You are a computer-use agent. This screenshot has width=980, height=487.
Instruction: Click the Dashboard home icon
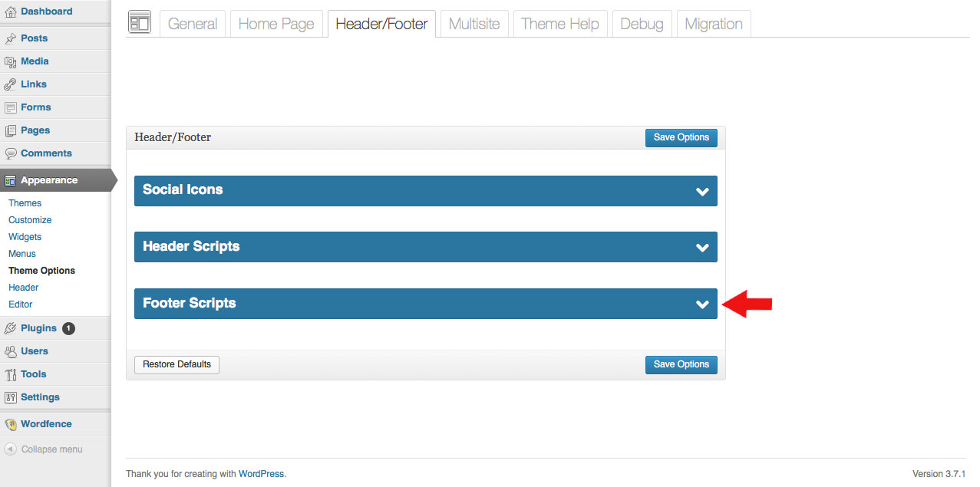click(11, 12)
